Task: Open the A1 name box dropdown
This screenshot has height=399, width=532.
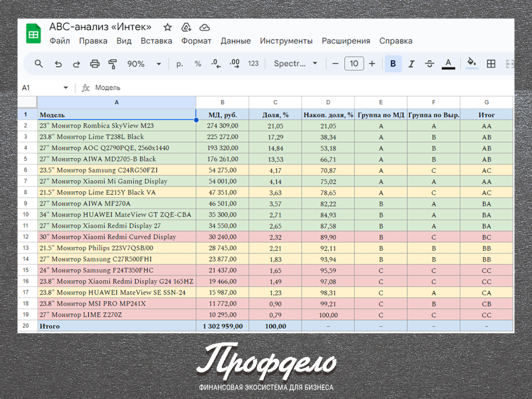Action: pos(65,88)
